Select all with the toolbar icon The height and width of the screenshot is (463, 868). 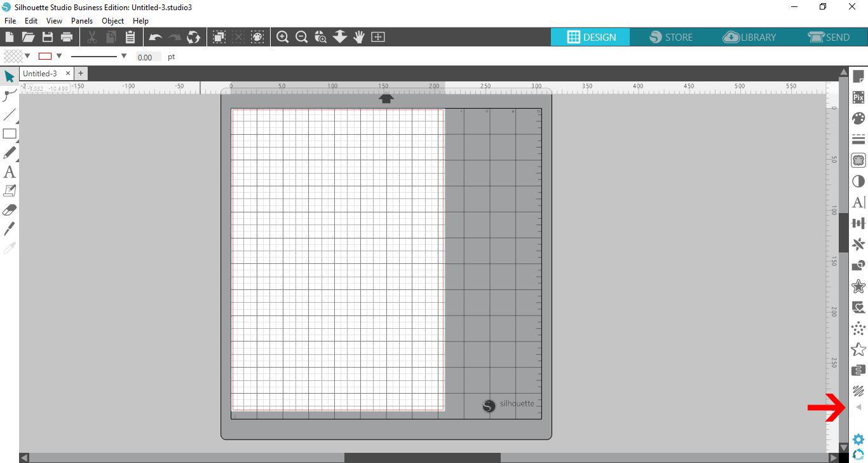pyautogui.click(x=219, y=37)
